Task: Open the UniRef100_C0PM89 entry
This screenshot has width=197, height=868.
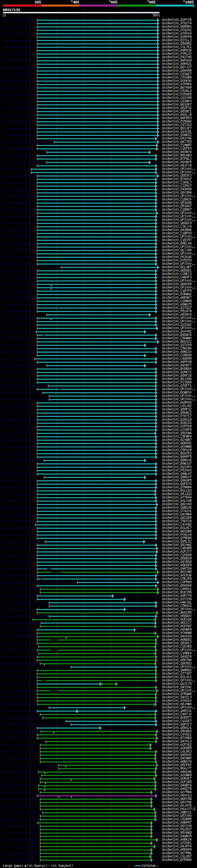Action: (177, 582)
